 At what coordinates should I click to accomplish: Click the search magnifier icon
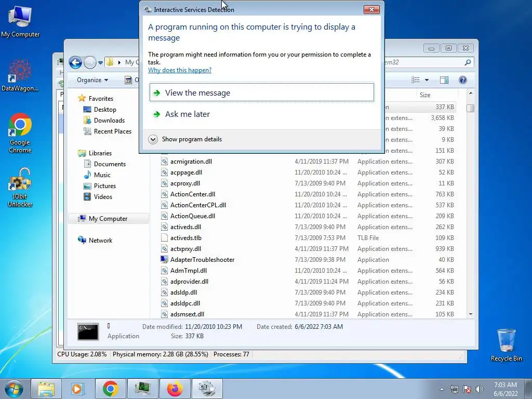point(468,62)
